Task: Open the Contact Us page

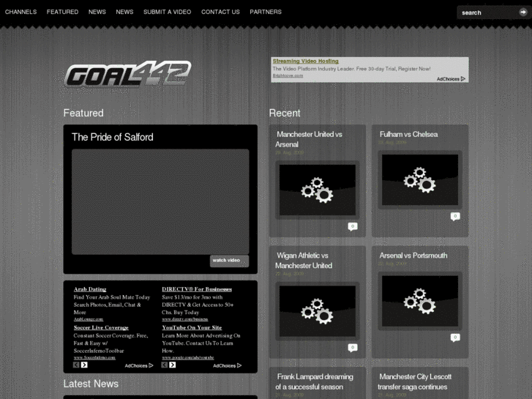Action: (220, 12)
